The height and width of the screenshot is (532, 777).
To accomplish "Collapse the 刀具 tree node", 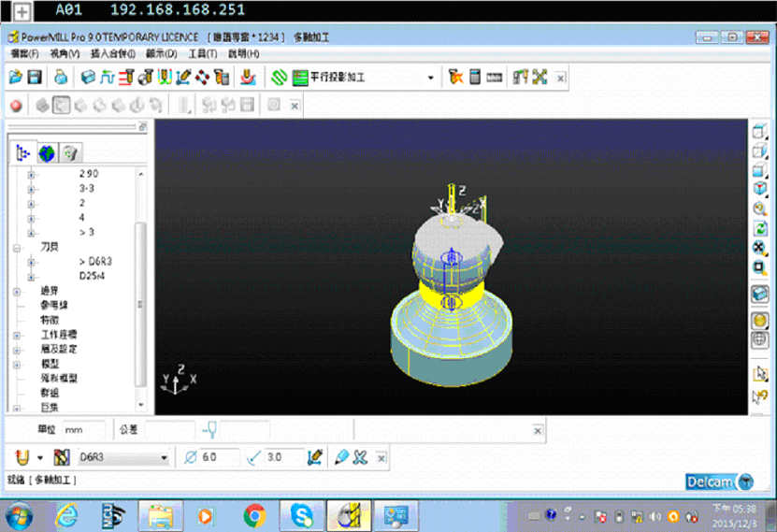I will pos(17,248).
